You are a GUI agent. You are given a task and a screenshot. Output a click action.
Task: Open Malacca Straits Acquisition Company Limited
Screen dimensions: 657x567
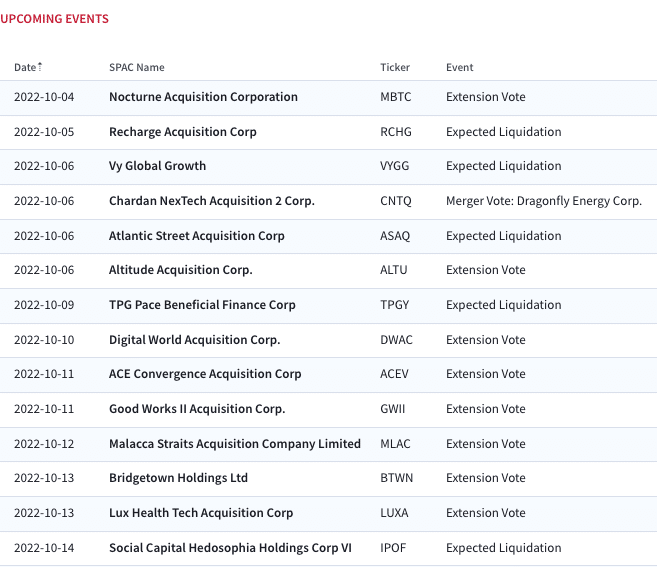point(235,444)
